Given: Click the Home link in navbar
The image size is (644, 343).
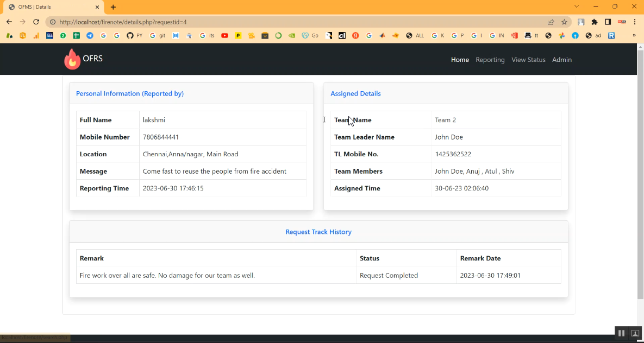Looking at the screenshot, I should [460, 60].
